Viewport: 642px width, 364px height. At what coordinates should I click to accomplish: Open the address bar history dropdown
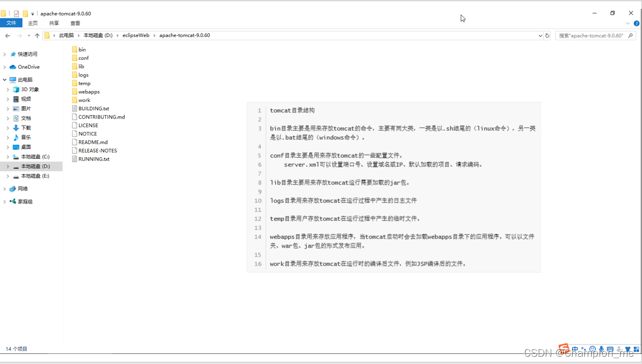(x=539, y=35)
